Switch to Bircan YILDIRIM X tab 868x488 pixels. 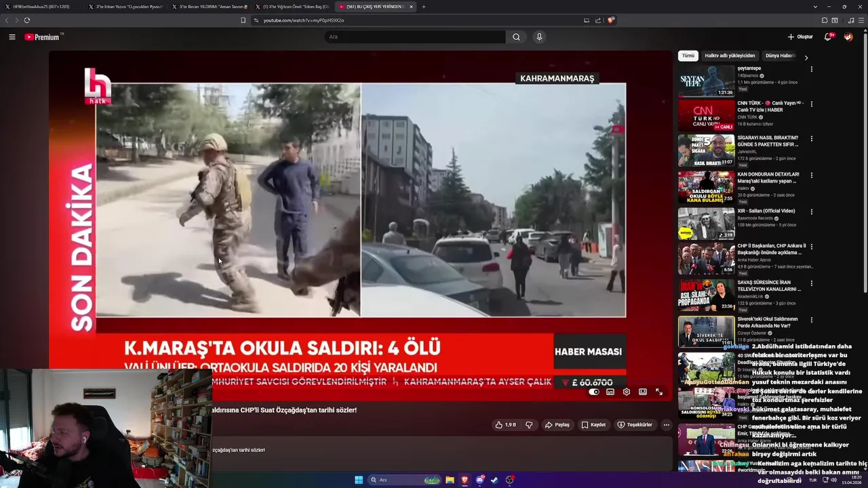pyautogui.click(x=209, y=7)
